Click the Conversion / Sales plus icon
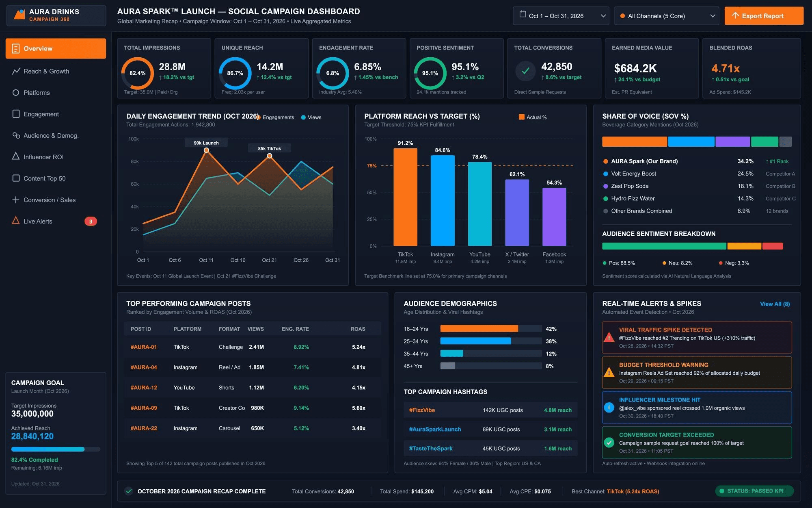812x508 pixels. point(16,200)
